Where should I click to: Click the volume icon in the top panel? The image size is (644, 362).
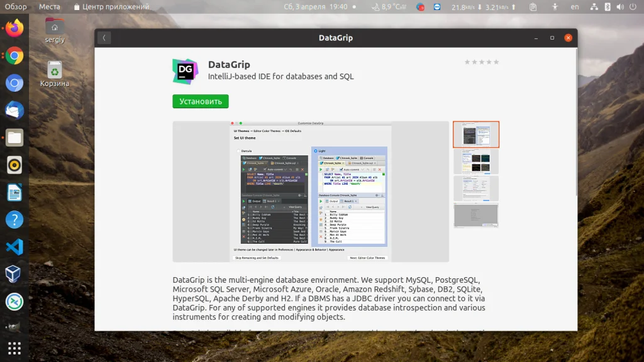(x=620, y=6)
